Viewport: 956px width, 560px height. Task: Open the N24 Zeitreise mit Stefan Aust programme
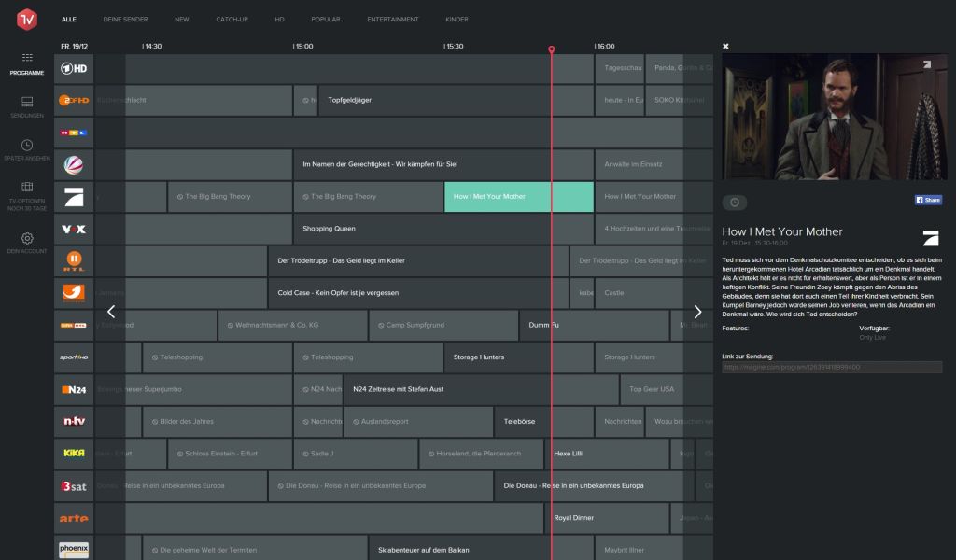(x=481, y=389)
